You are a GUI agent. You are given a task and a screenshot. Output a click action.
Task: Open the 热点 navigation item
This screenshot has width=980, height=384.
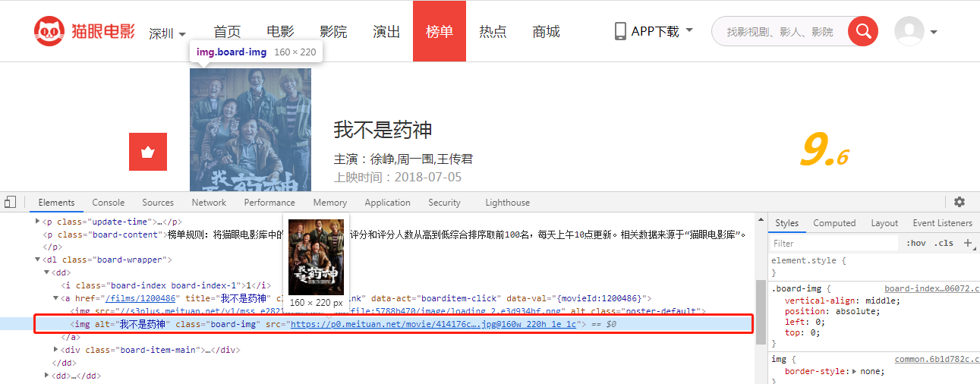[493, 31]
